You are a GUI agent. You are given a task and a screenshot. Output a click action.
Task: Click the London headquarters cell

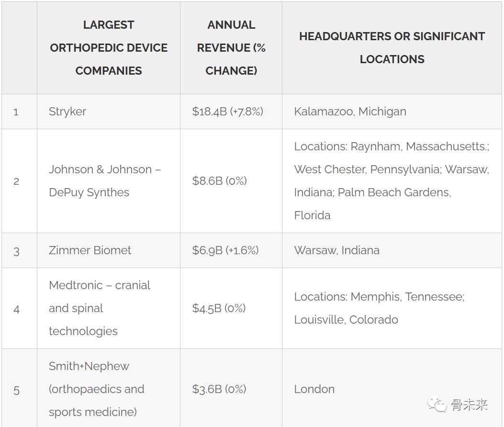(392, 388)
